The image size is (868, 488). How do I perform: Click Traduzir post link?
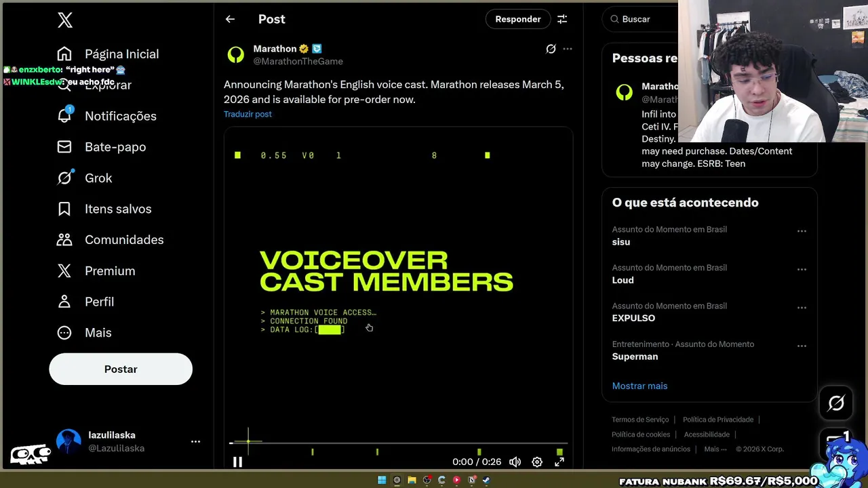click(248, 115)
